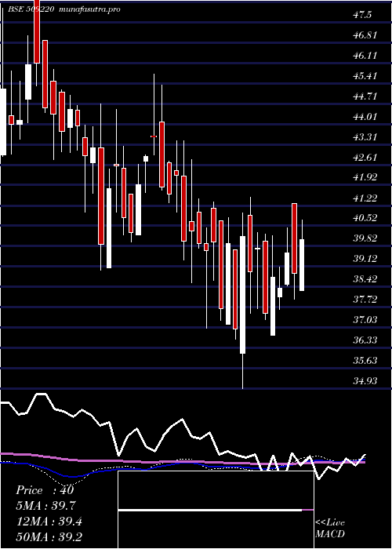Click the Price : 40 readout
Screen dimensions: 392x549
[x=45, y=490]
